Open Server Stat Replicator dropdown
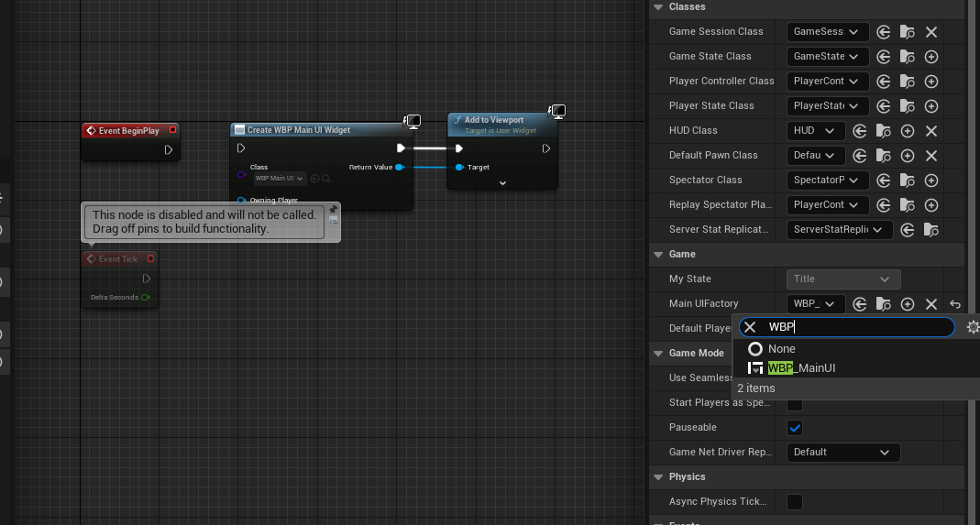The image size is (980, 525). tap(840, 229)
